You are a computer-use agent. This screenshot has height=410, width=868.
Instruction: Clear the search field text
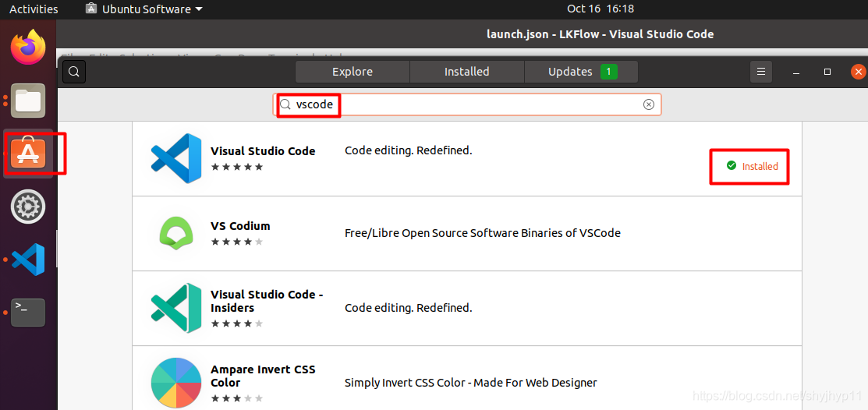click(648, 104)
